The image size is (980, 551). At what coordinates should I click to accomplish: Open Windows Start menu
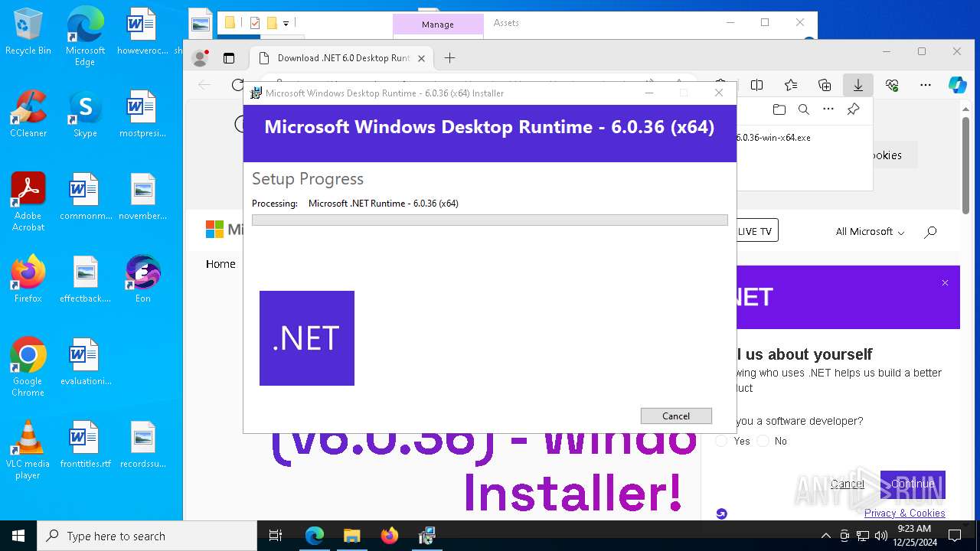coord(18,536)
